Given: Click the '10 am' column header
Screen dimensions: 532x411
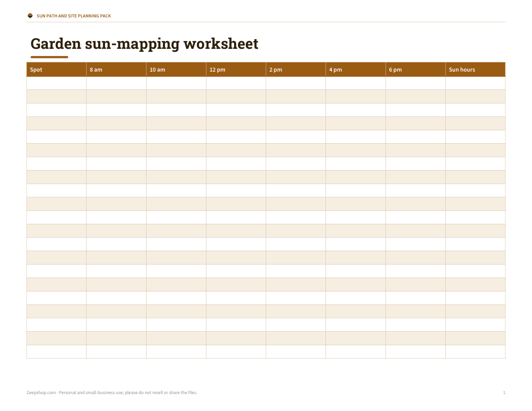Looking at the screenshot, I should (176, 70).
